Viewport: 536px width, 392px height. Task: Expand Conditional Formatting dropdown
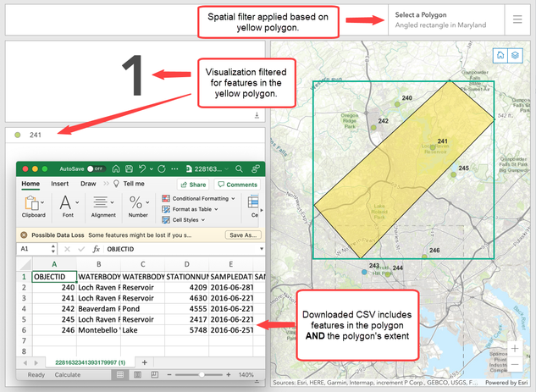tap(233, 199)
